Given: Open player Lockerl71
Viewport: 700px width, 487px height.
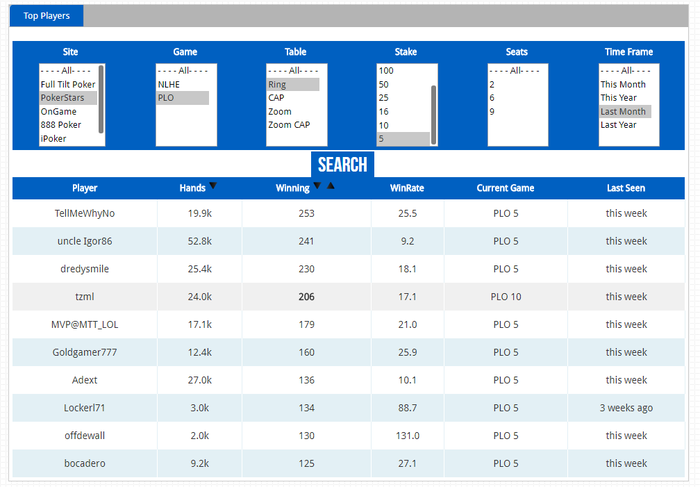Looking at the screenshot, I should [x=85, y=408].
